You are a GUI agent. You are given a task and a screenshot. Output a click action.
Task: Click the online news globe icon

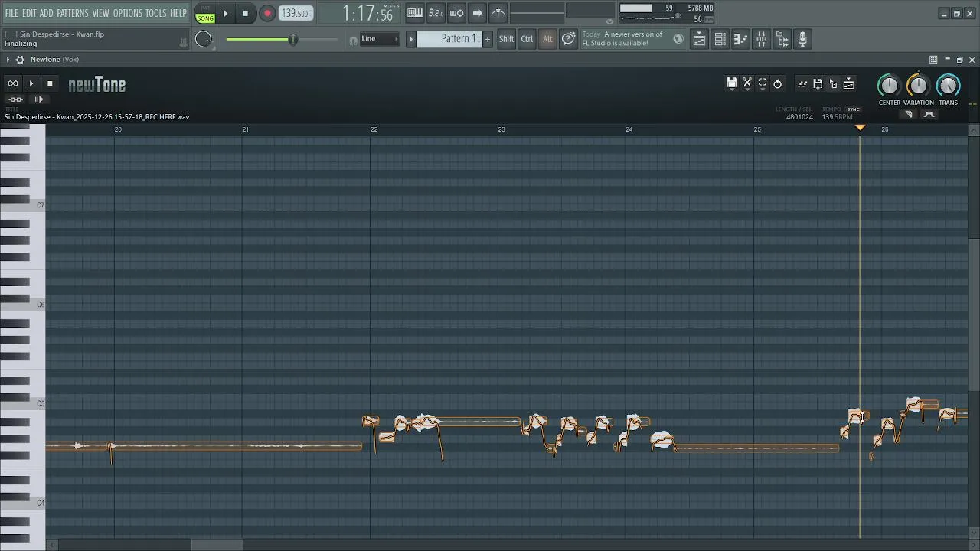pyautogui.click(x=678, y=39)
